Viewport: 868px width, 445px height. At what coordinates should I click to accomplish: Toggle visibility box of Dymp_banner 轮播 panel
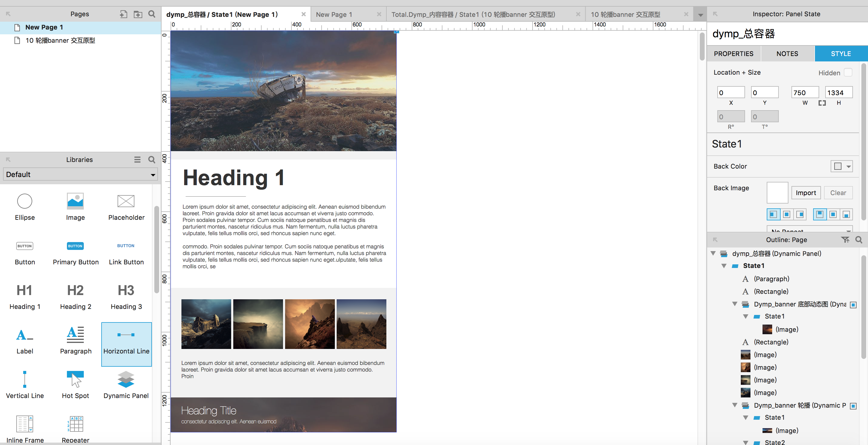[853, 406]
